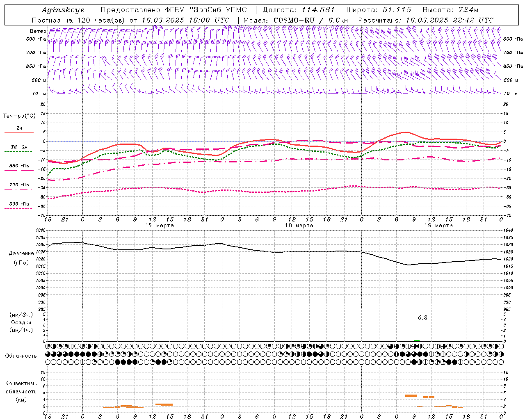
Task: Select the (мм/3ч.) precipitation unit label
Action: click(21, 315)
